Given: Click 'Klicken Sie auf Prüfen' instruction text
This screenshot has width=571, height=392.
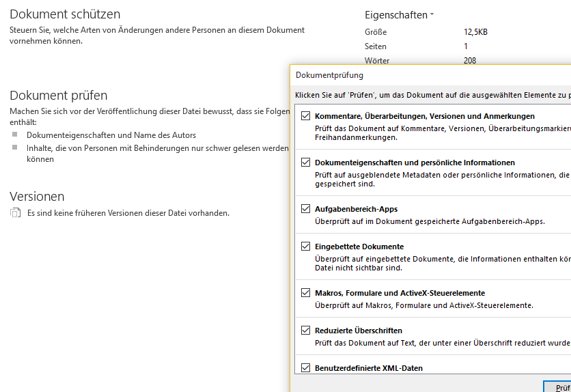Looking at the screenshot, I should pyautogui.click(x=432, y=95).
